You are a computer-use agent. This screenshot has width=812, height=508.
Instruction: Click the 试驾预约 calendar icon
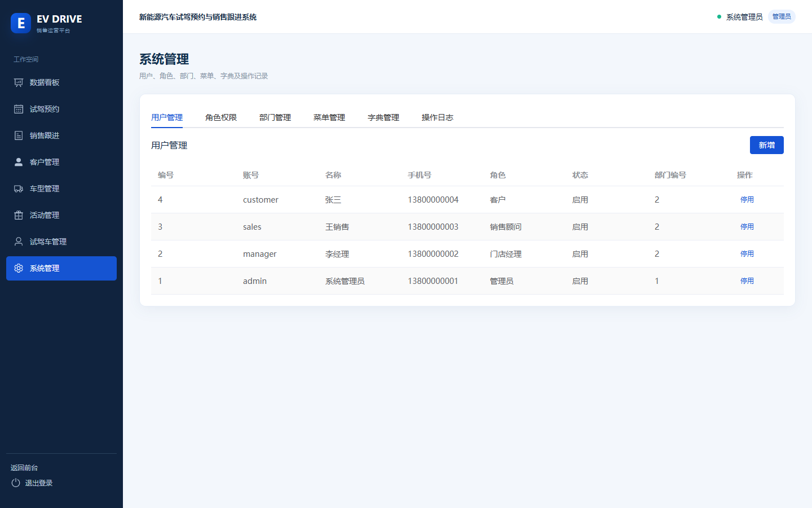19,109
